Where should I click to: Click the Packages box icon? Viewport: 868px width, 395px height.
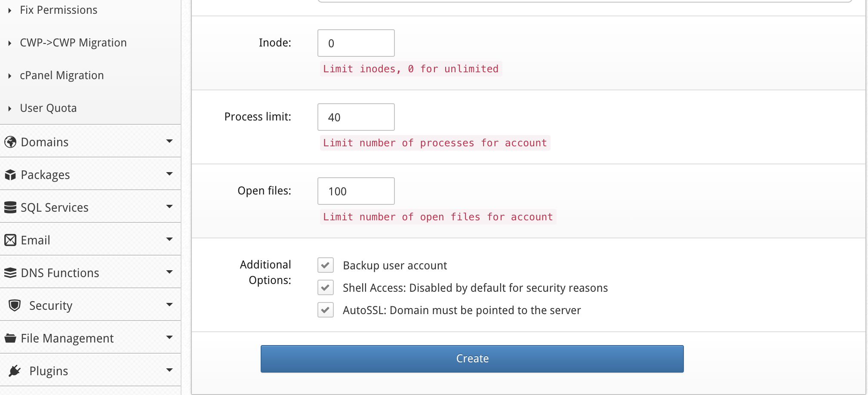pos(10,175)
